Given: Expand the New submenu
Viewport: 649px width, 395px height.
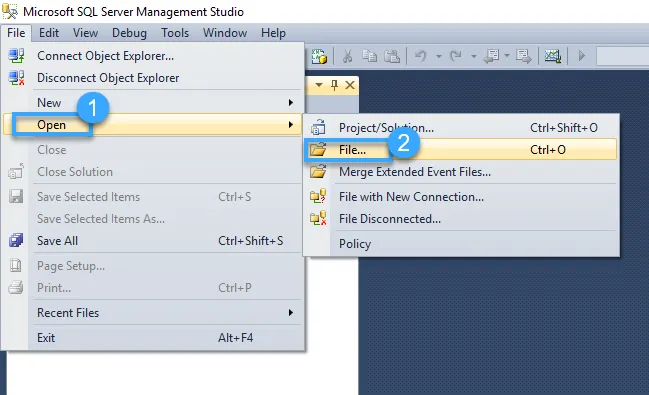Looking at the screenshot, I should click(153, 102).
